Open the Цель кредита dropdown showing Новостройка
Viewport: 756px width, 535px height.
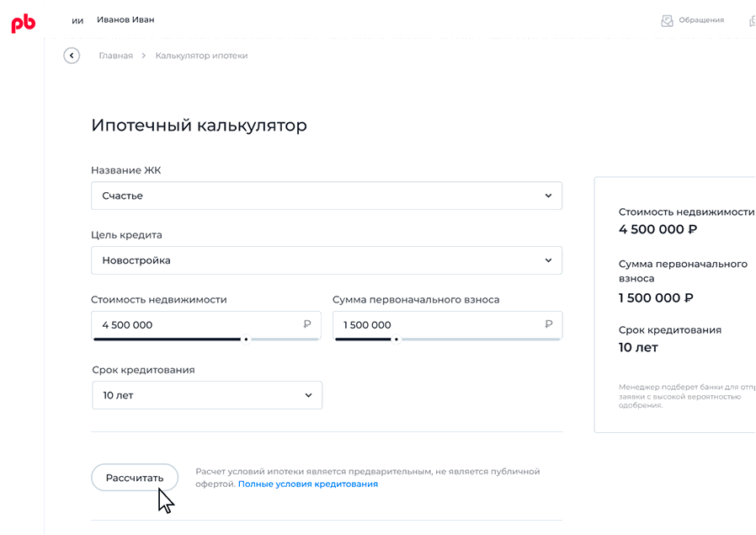(x=326, y=260)
